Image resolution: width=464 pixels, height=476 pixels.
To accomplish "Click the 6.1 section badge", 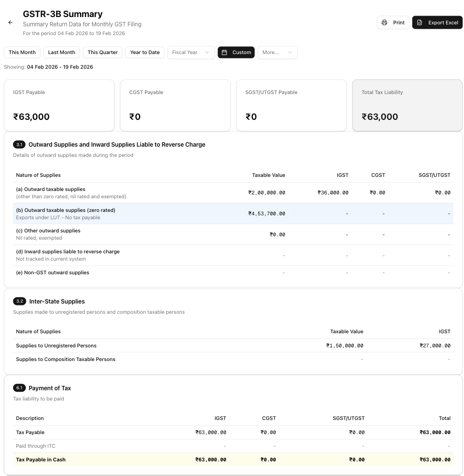I will point(19,388).
